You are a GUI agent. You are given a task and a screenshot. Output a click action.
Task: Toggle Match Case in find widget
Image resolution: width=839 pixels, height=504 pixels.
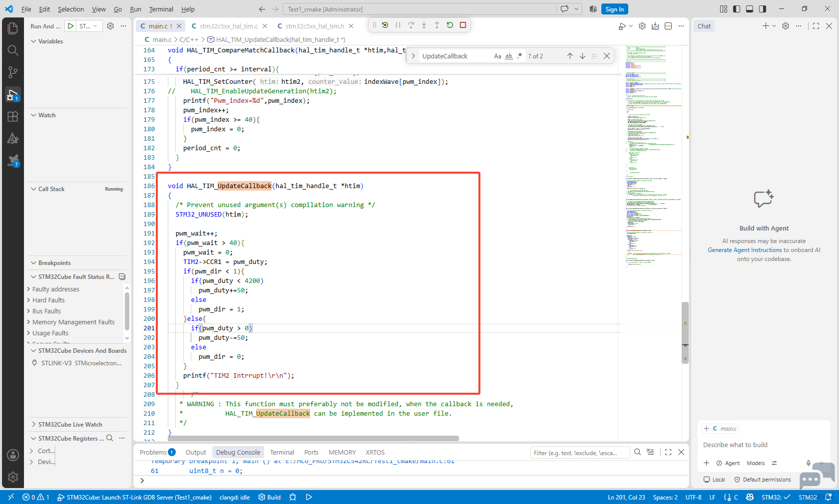tap(497, 56)
